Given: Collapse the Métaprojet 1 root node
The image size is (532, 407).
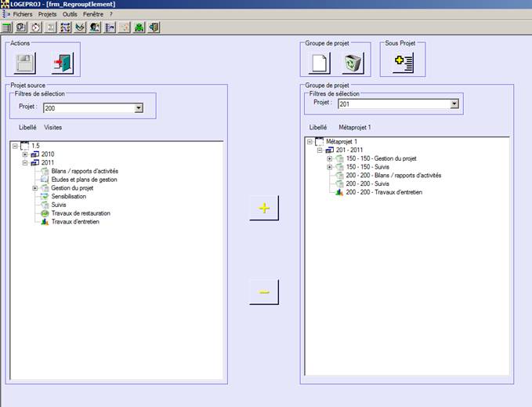Looking at the screenshot, I should pos(309,142).
